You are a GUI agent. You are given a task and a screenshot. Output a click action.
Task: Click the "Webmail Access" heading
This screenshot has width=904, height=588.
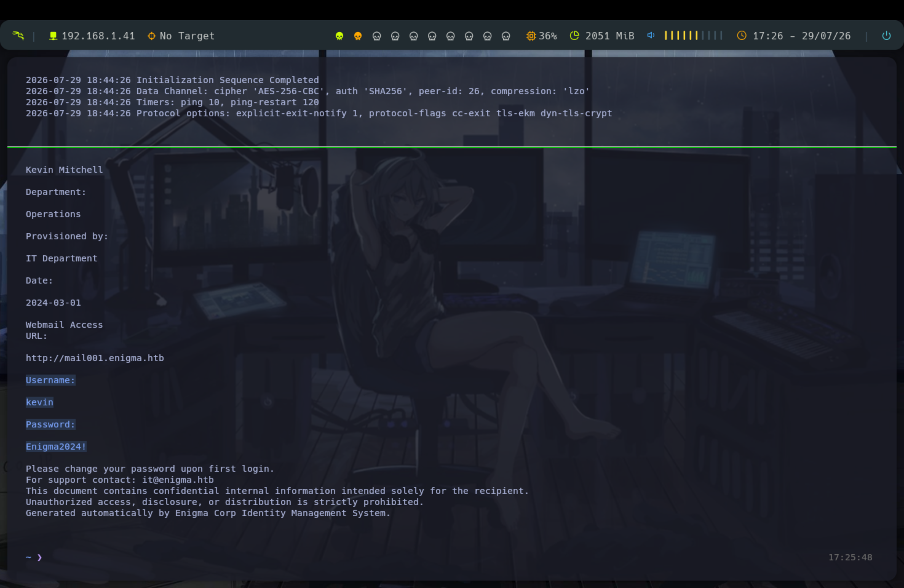tap(64, 325)
